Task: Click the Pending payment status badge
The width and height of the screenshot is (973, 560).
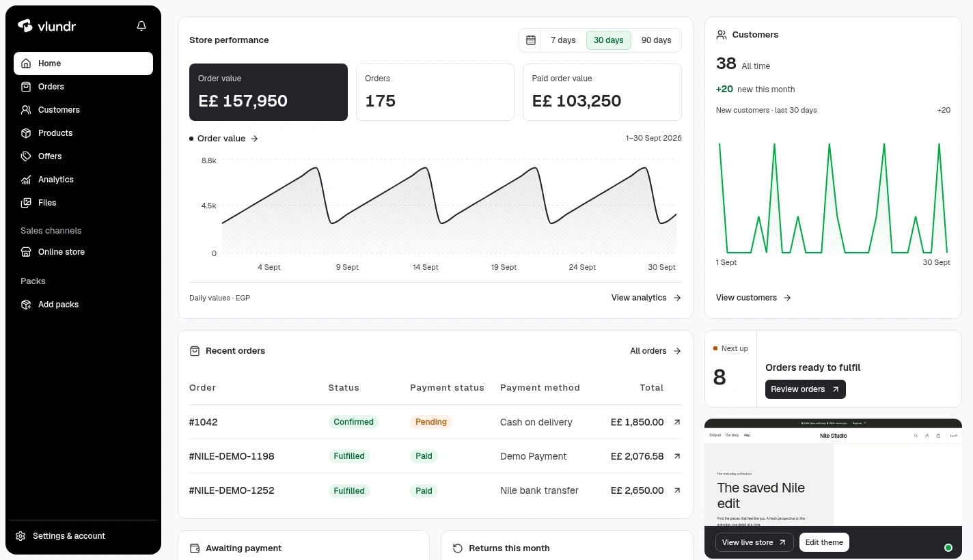Action: (x=431, y=422)
